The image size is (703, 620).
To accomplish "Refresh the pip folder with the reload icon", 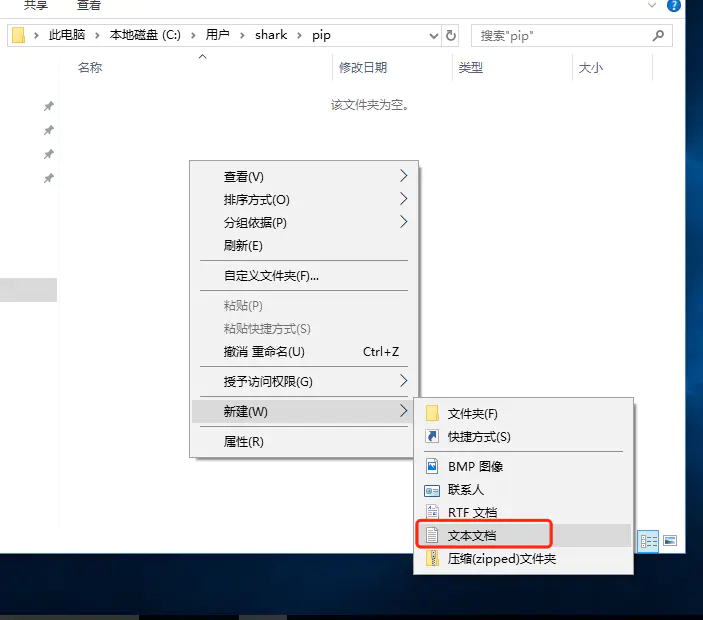I will [451, 35].
